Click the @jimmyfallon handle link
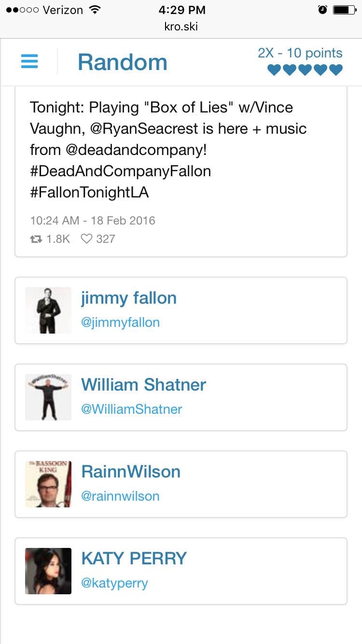Screen dimensions: 362x644 pyautogui.click(x=121, y=322)
